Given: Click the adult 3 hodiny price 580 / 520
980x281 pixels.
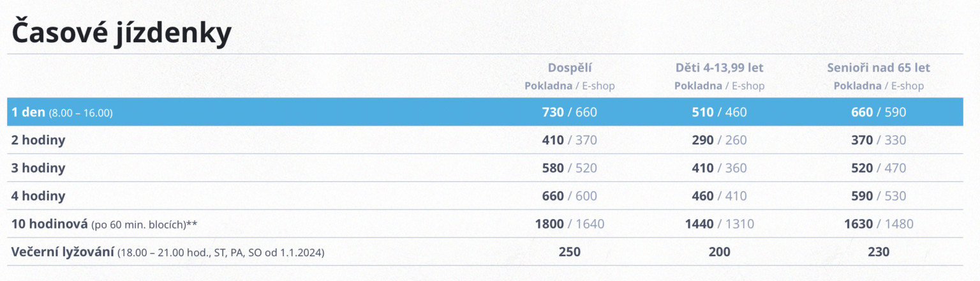Looking at the screenshot, I should [x=569, y=169].
